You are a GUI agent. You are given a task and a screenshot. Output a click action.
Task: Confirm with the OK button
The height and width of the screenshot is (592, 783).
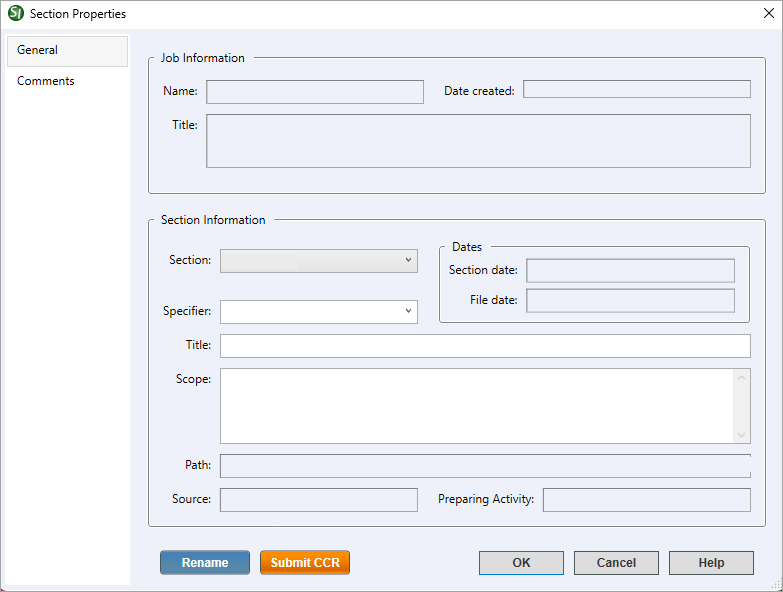click(x=521, y=563)
